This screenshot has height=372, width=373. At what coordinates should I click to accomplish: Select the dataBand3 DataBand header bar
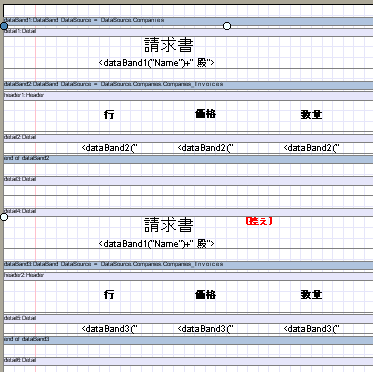click(188, 264)
